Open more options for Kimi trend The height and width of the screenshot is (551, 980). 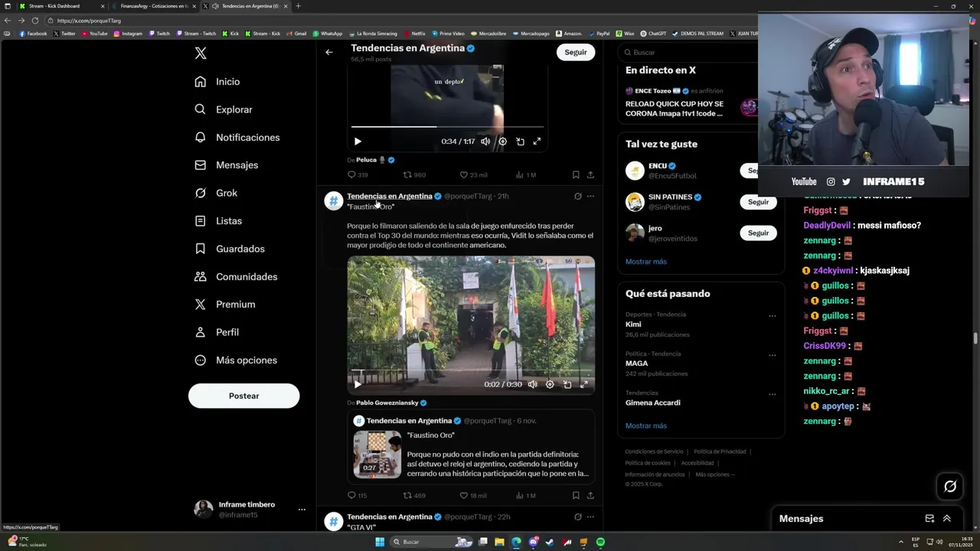[772, 316]
